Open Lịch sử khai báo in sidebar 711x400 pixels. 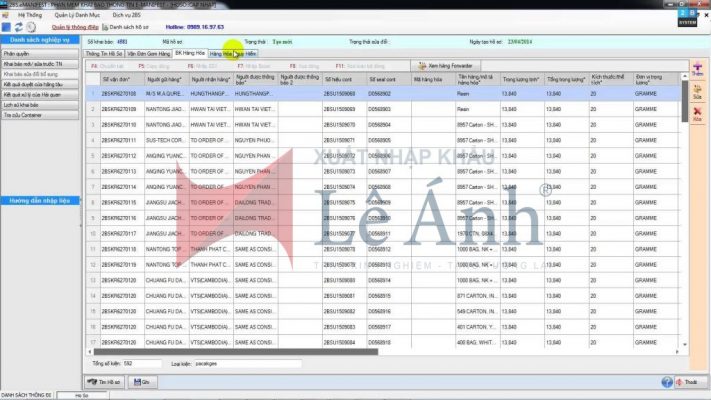click(22, 103)
